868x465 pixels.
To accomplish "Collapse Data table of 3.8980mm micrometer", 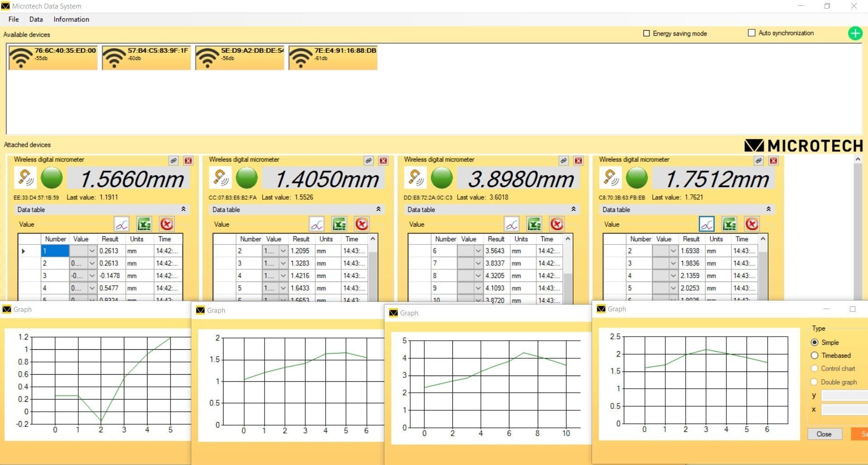I will click(x=573, y=209).
